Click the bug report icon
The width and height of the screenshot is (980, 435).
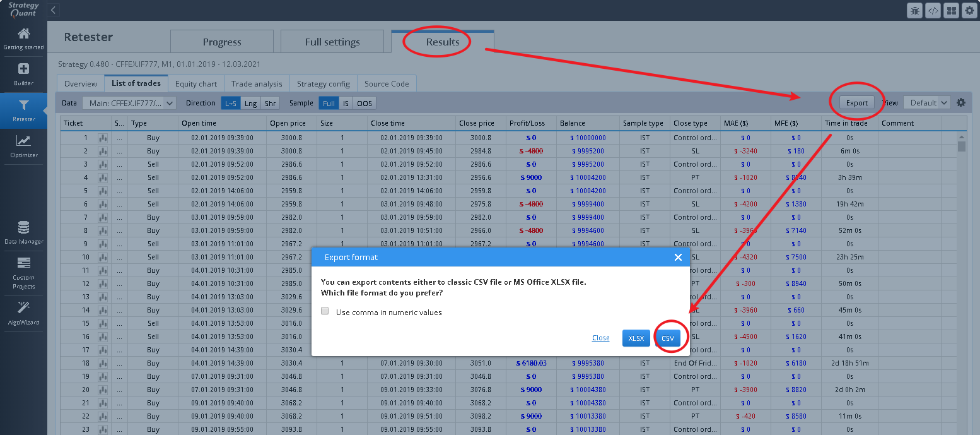pyautogui.click(x=914, y=10)
